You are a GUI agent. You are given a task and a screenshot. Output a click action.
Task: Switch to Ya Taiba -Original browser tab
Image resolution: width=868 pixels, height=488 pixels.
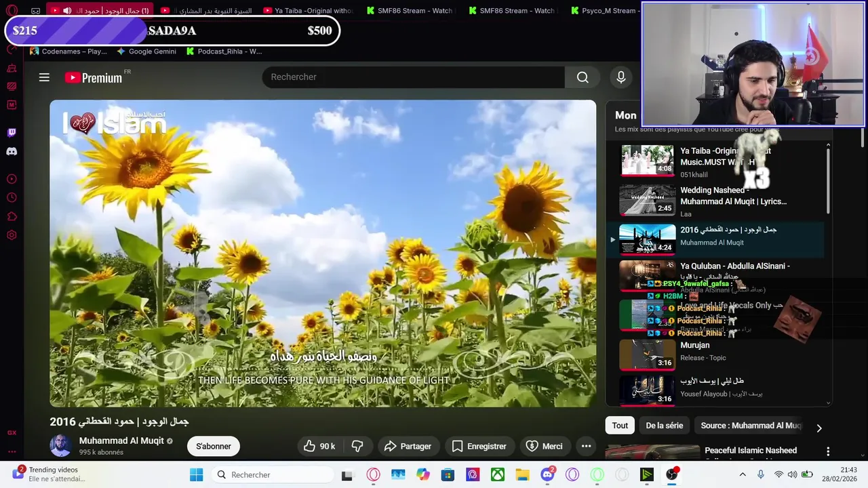(x=309, y=11)
